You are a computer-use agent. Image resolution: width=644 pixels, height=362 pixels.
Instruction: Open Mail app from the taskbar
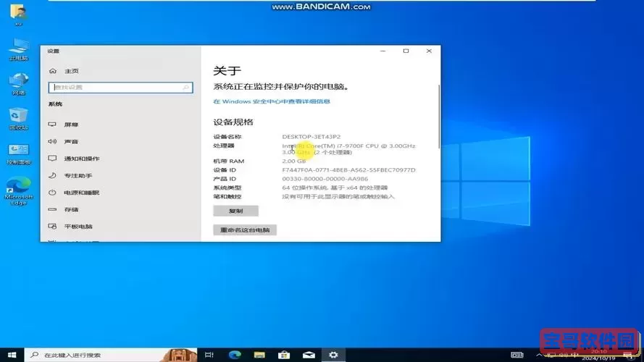tap(309, 355)
